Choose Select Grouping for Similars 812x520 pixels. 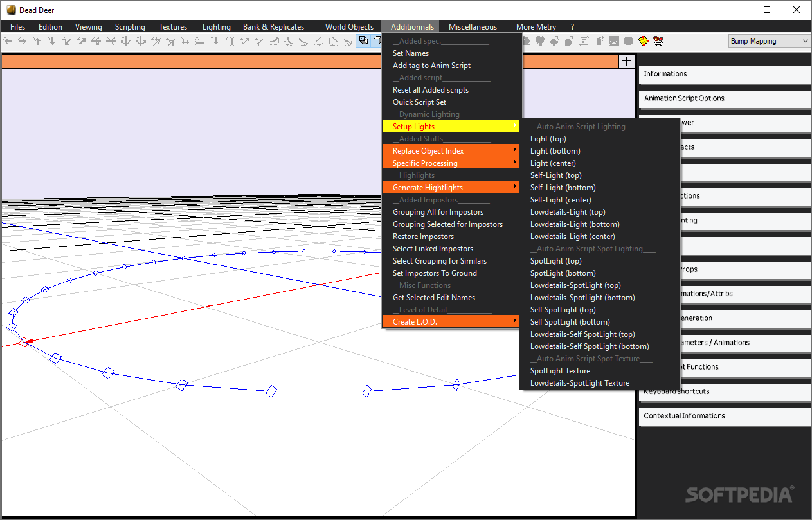[x=440, y=261]
